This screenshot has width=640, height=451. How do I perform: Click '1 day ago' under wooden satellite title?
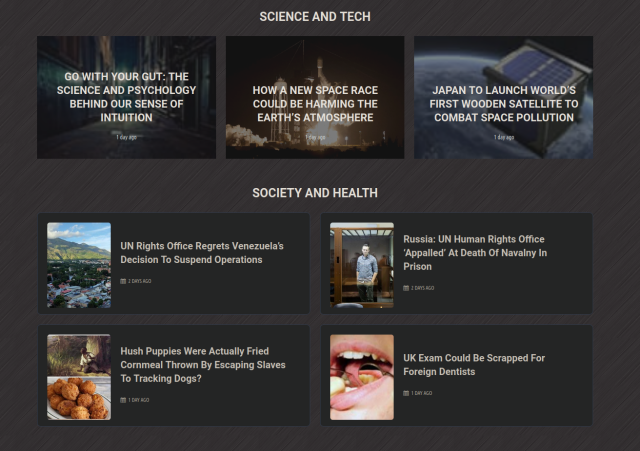coord(504,137)
